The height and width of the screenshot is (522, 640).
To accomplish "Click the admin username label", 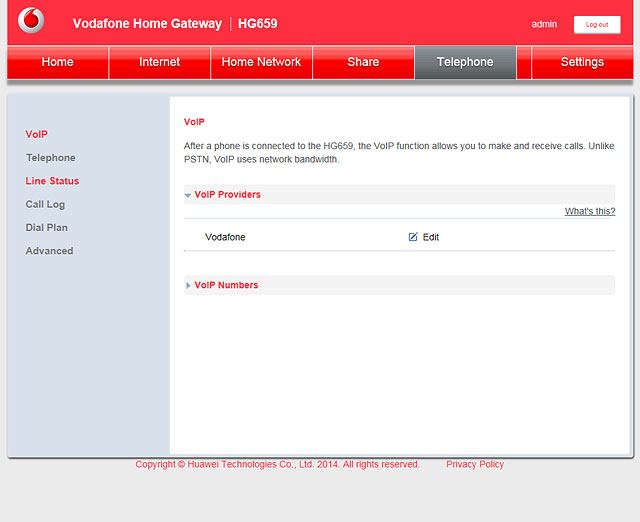I will tap(544, 24).
